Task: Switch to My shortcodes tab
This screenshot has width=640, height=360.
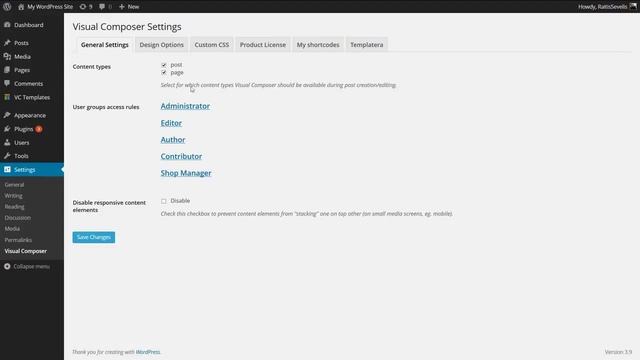Action: pyautogui.click(x=318, y=44)
